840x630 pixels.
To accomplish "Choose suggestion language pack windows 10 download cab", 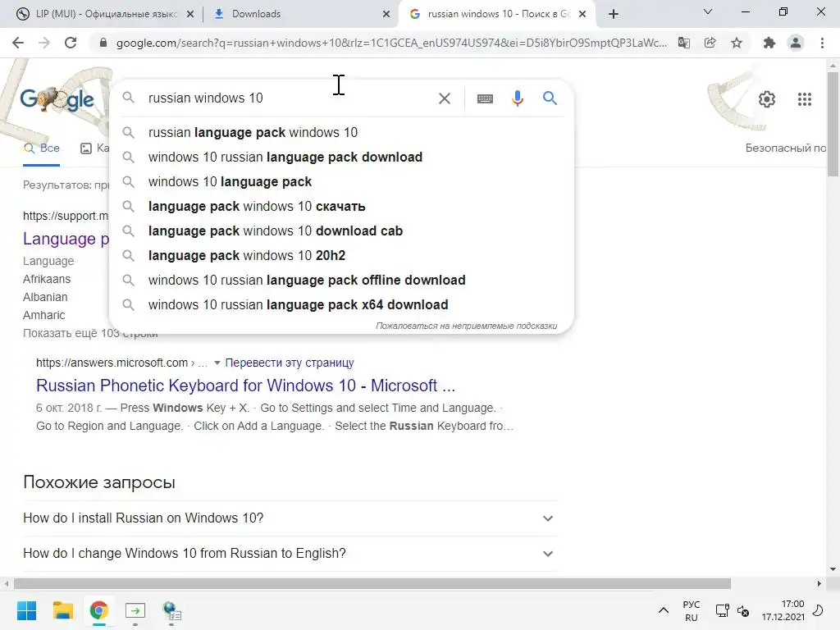I will coord(341,231).
